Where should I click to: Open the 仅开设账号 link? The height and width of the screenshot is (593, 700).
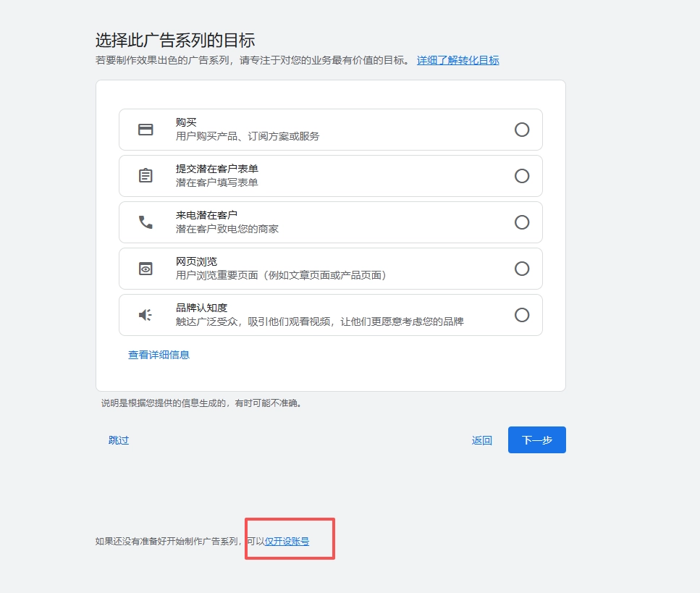(x=287, y=541)
